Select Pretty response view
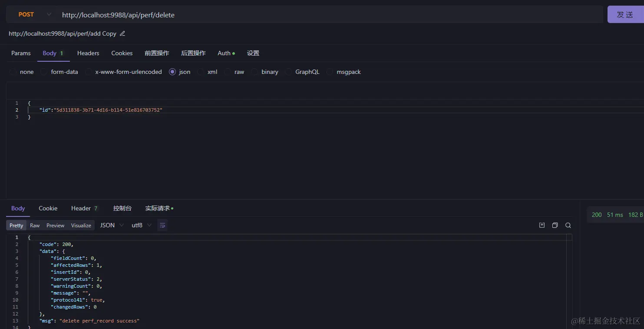The height and width of the screenshot is (329, 644). (16, 225)
